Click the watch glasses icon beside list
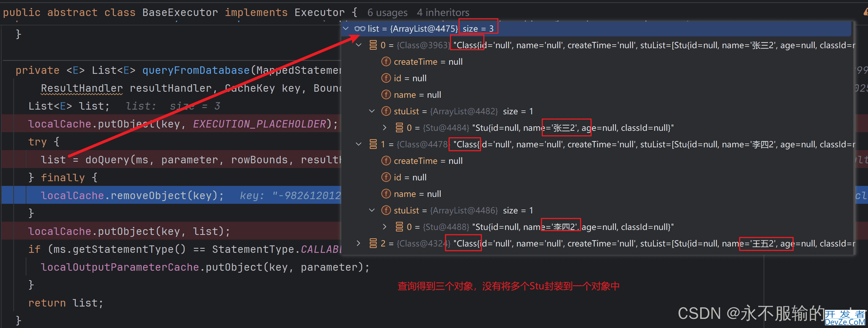868x328 pixels. tap(359, 29)
